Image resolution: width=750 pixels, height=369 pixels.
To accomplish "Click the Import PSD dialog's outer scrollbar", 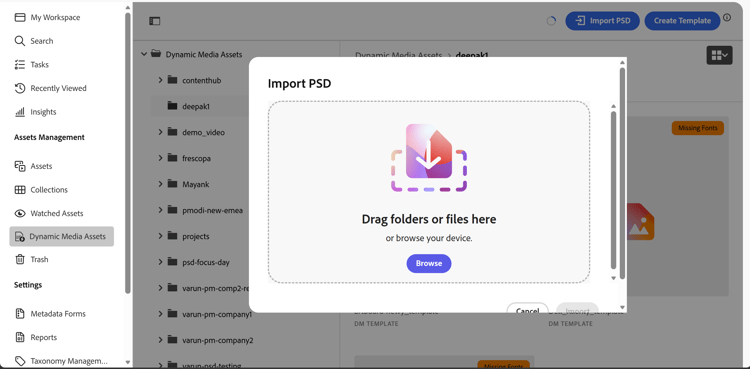I will 622,173.
